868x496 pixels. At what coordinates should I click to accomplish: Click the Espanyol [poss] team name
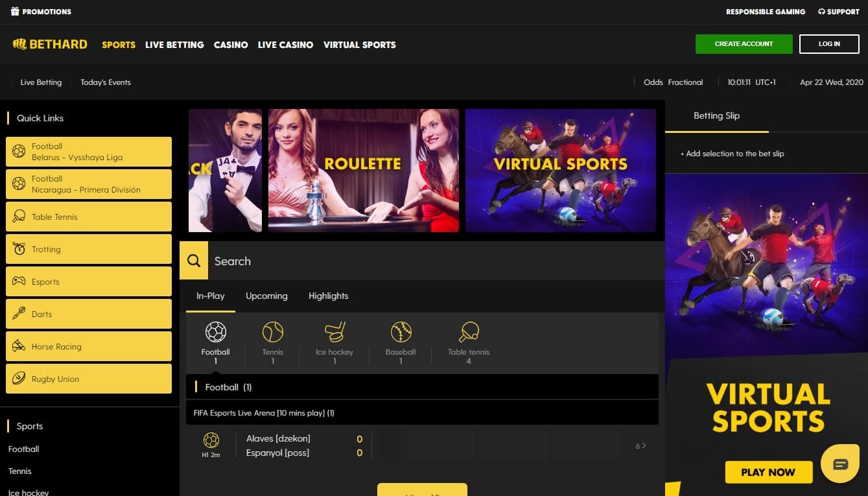(x=277, y=453)
